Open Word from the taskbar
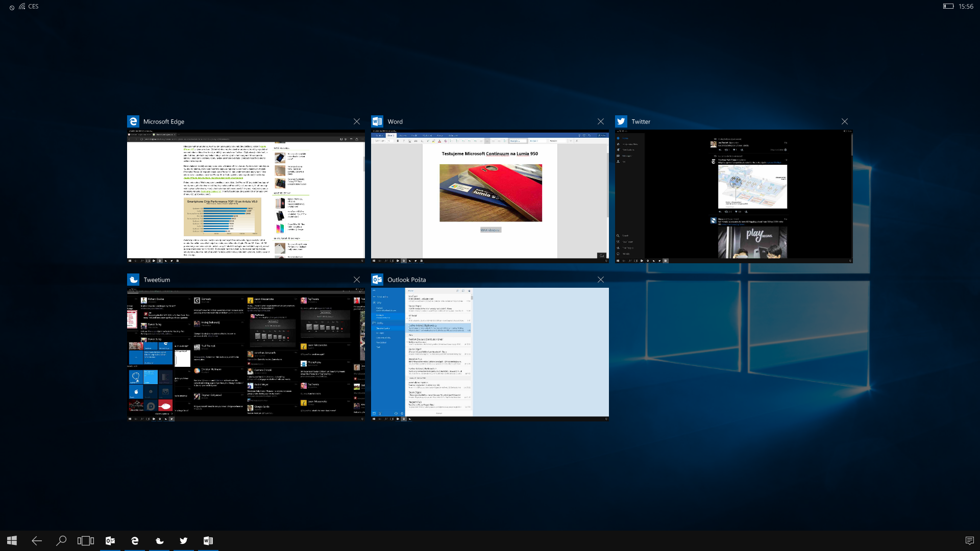Screen dimensions: 980x551 click(x=208, y=540)
